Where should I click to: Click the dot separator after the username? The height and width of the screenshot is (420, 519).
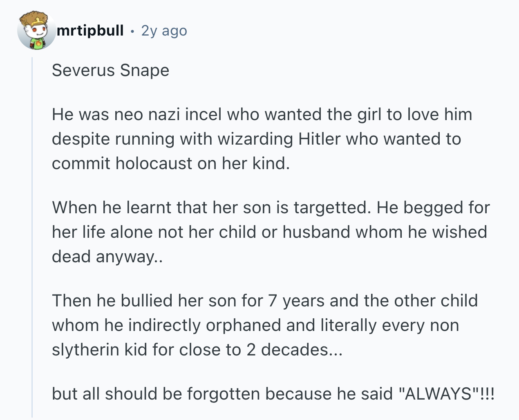click(x=132, y=31)
